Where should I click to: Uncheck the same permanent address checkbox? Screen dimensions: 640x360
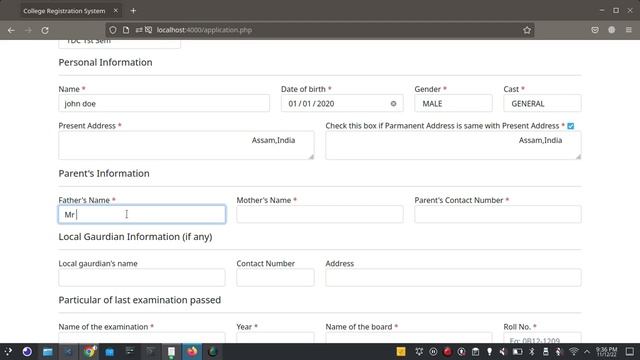coord(571,126)
